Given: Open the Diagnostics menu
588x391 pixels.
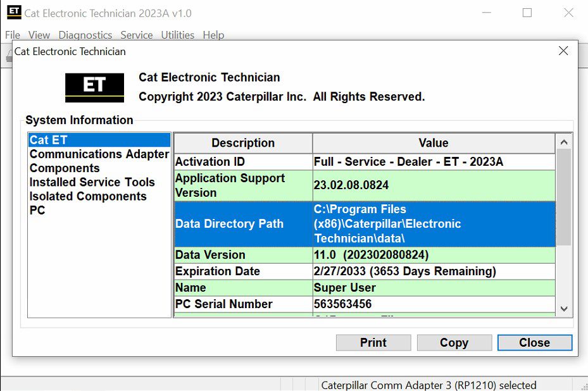Looking at the screenshot, I should pos(85,35).
